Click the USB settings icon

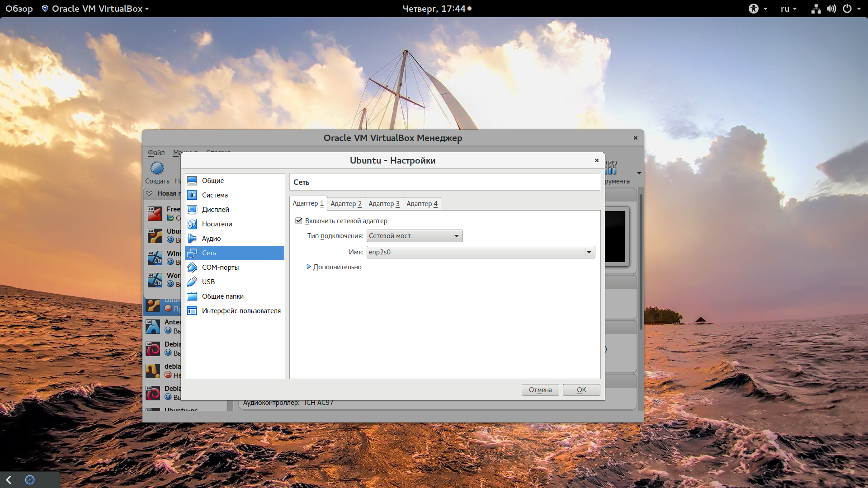tap(192, 281)
